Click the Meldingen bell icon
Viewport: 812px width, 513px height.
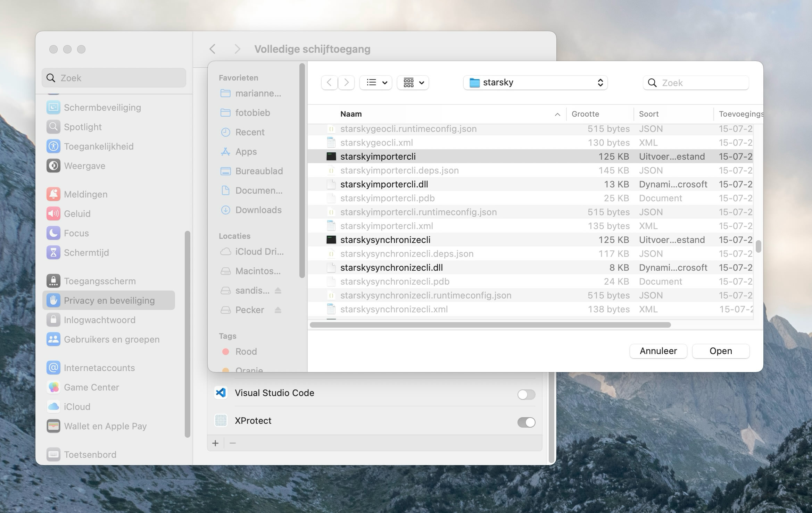pyautogui.click(x=53, y=194)
